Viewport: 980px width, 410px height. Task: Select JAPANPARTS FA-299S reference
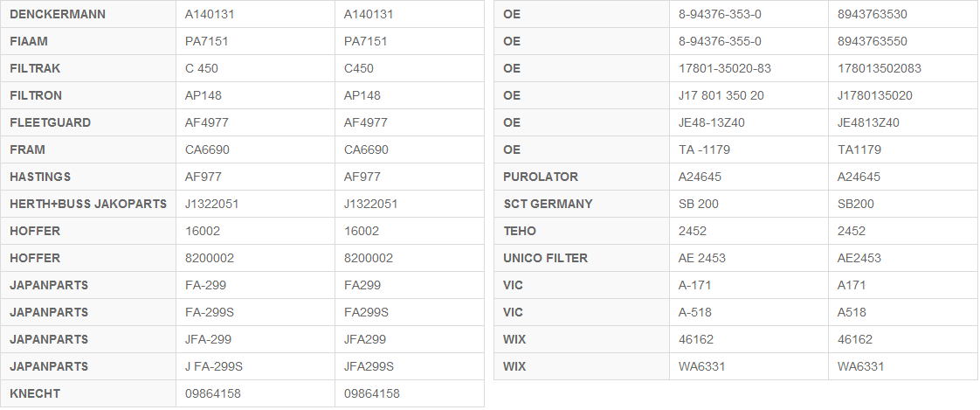[x=210, y=312]
